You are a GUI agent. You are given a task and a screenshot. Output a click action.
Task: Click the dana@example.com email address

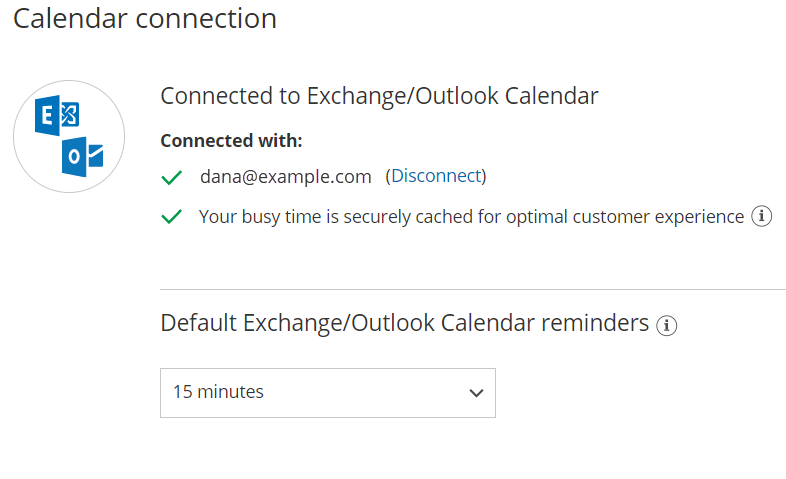click(285, 177)
